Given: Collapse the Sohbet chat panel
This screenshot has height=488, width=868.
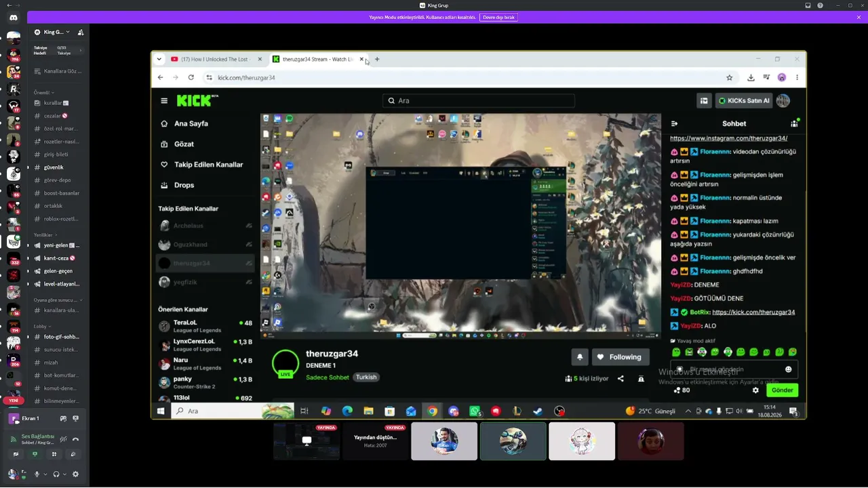Looking at the screenshot, I should [x=674, y=123].
